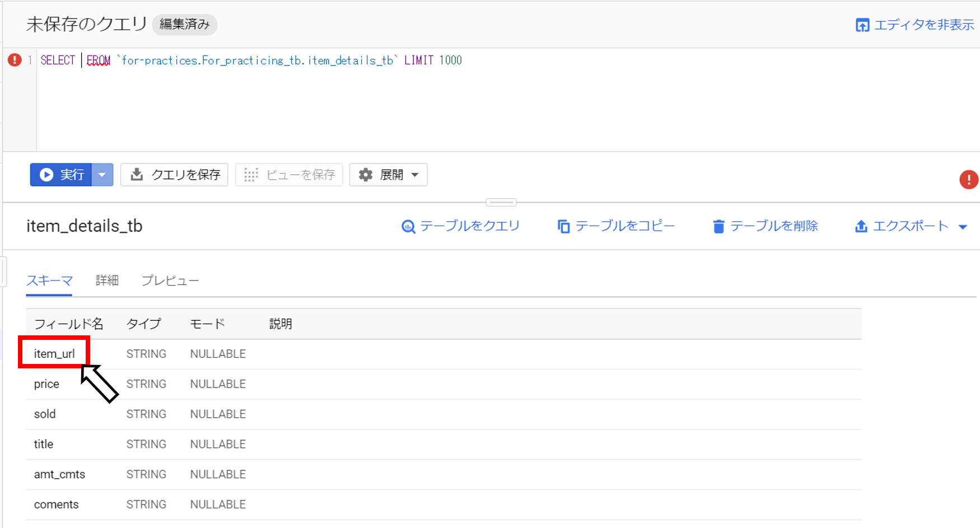
Task: Click the テーブルをクエリ magnifier icon
Action: 408,226
